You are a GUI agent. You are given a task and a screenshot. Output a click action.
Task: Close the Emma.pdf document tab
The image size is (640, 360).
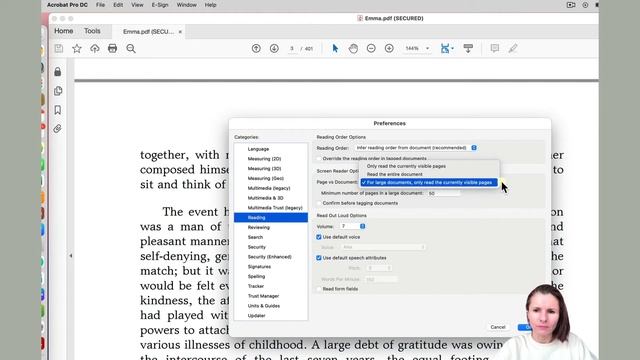pos(180,31)
